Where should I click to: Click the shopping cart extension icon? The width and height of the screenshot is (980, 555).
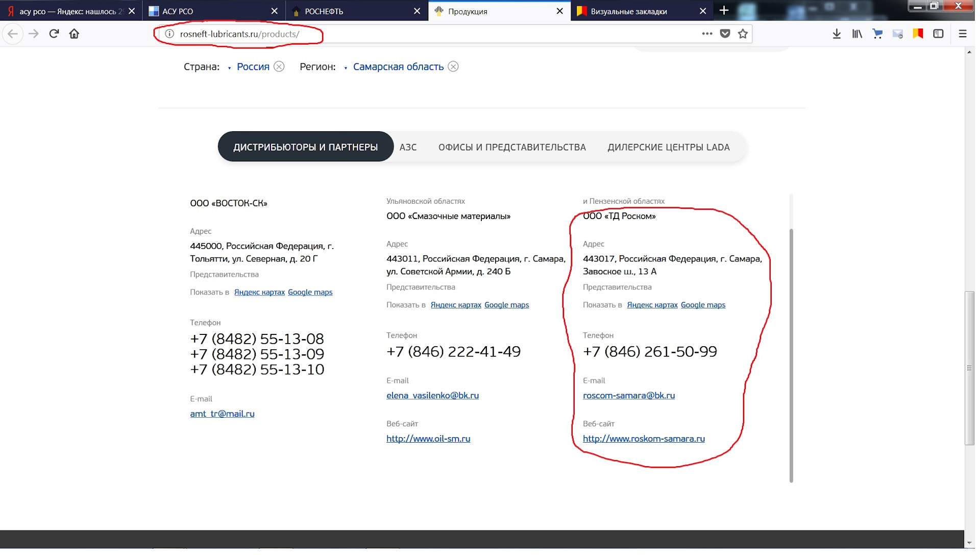click(x=877, y=34)
